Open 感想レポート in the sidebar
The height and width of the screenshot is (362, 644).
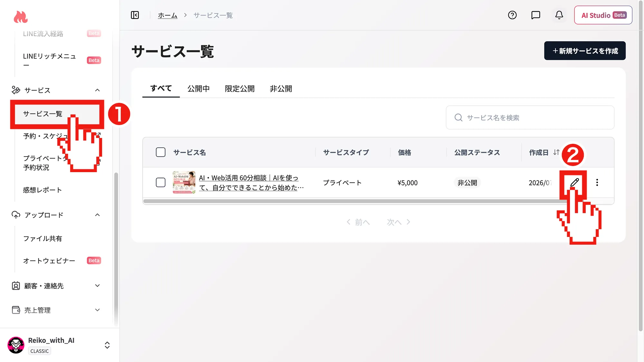(x=43, y=190)
